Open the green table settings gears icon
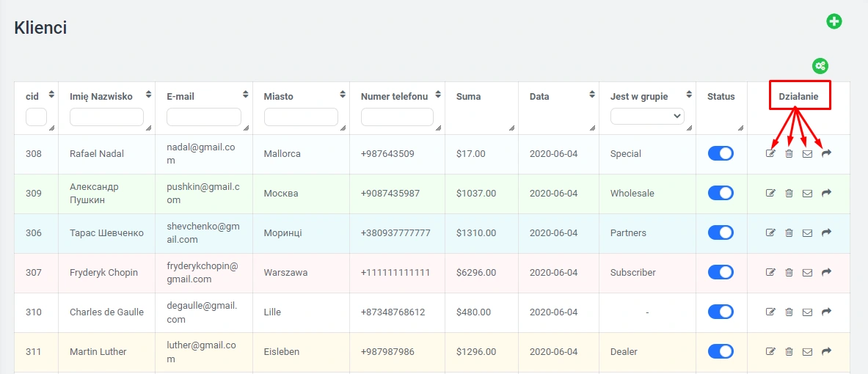Screen dimensions: 868x374 pyautogui.click(x=820, y=66)
